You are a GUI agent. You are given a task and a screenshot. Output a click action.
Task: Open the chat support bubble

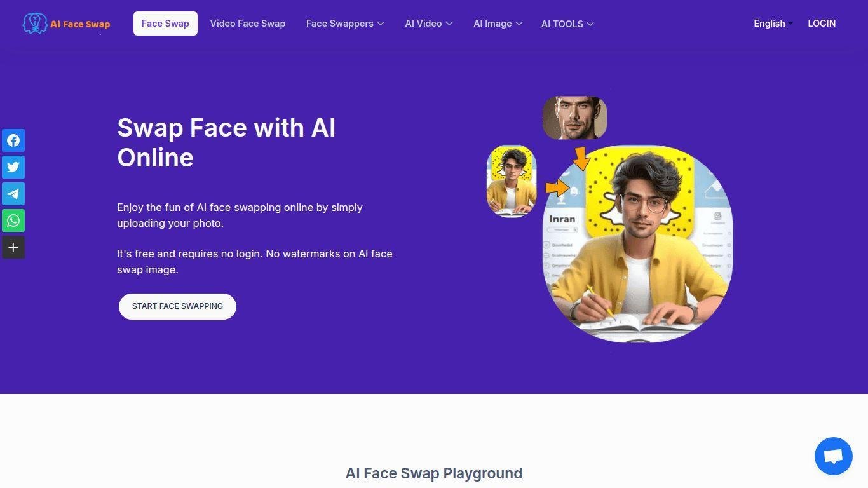[833, 456]
